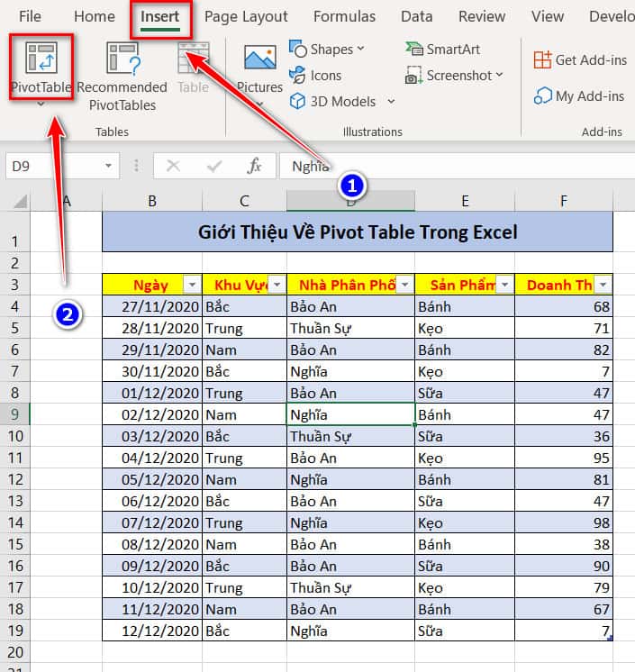
Task: Click the value 90 in row 16
Action: 564,566
